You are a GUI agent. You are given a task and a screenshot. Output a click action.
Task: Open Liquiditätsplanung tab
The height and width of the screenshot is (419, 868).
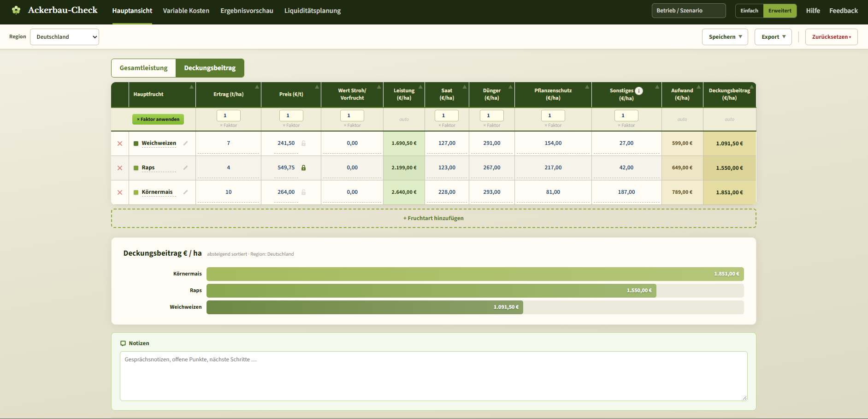click(313, 11)
